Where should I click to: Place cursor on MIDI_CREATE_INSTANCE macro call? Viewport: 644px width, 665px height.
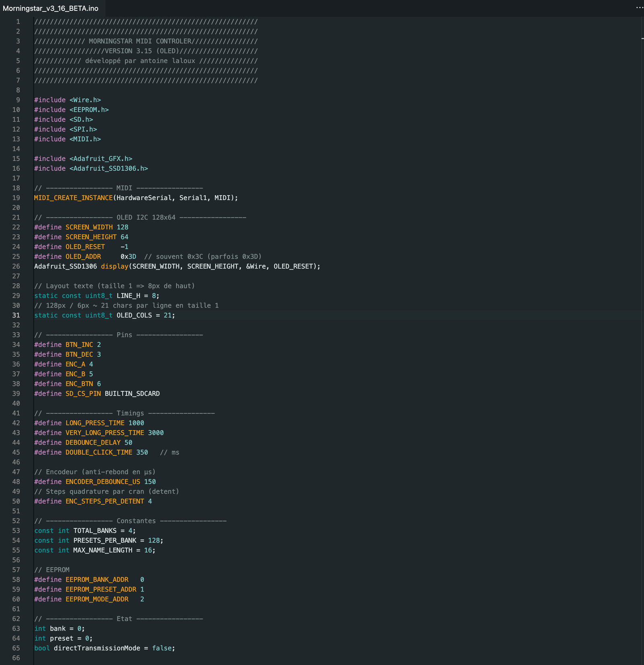73,198
